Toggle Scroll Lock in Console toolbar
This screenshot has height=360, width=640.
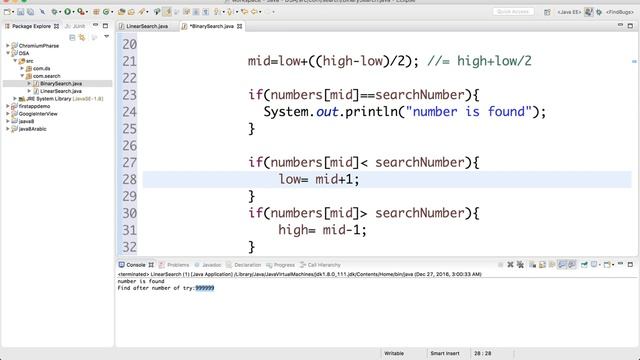coord(542,265)
